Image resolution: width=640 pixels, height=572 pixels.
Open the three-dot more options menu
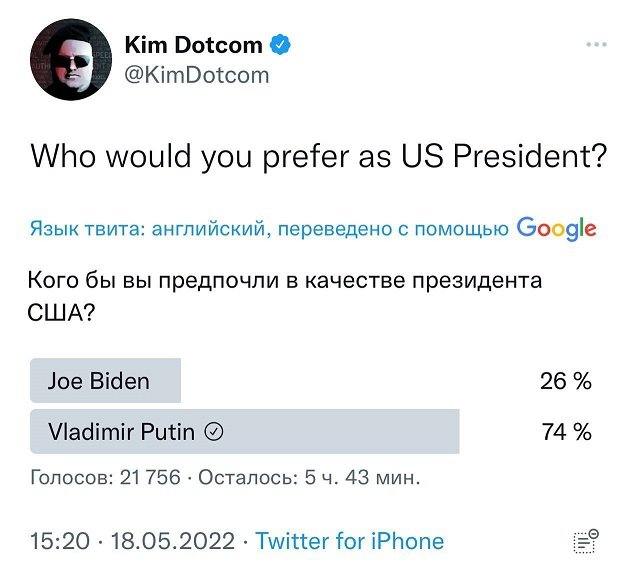[597, 44]
